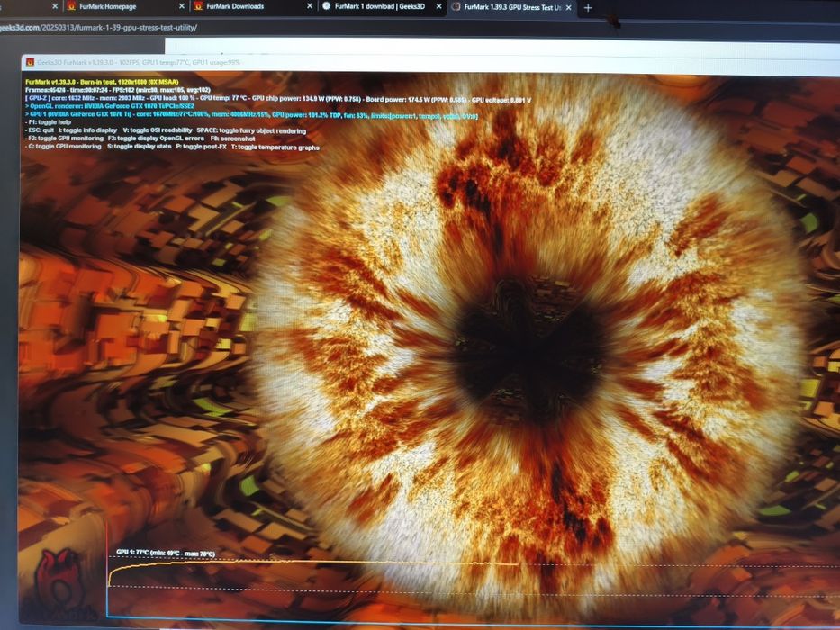Click the red FurMark mascot logo watermark
The image size is (840, 630).
[x=59, y=581]
